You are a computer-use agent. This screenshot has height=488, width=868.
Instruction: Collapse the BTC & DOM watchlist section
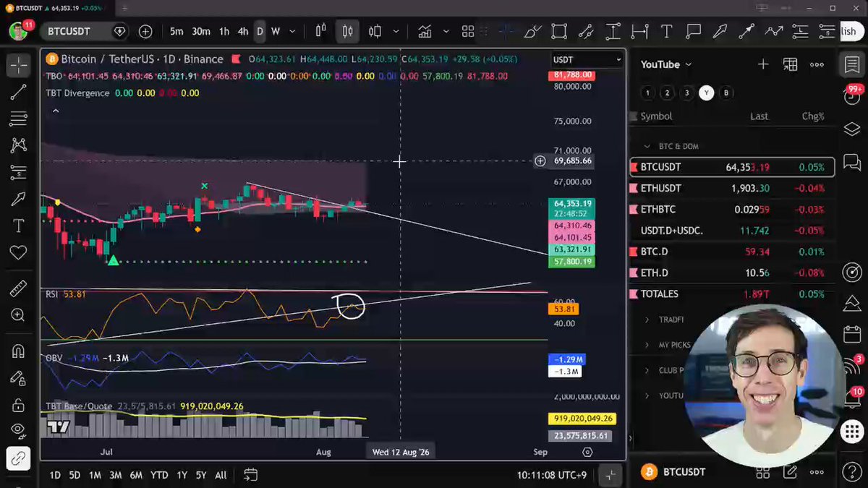click(647, 146)
